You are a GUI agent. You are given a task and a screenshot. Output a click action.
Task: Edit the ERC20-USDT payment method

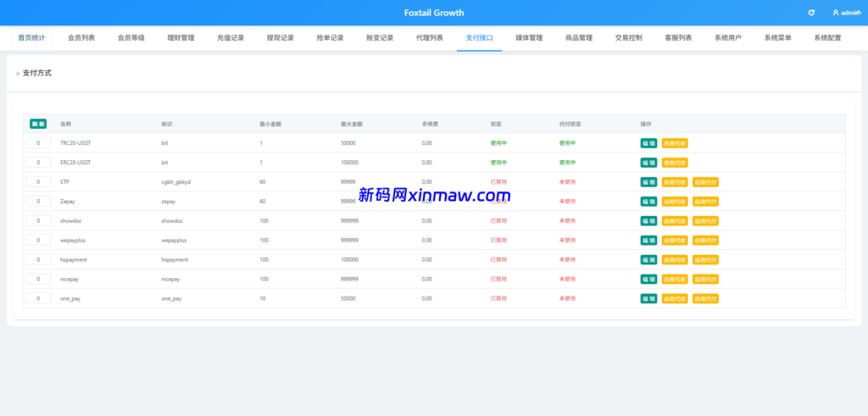(x=648, y=163)
